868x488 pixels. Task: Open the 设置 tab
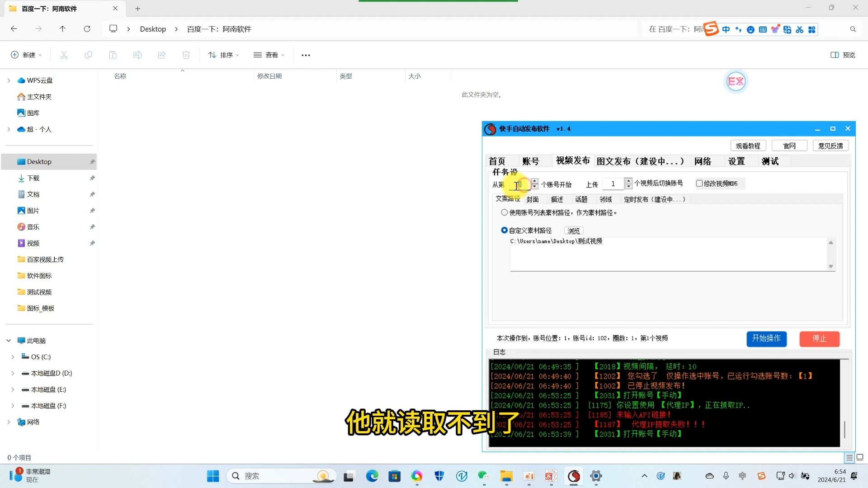pyautogui.click(x=736, y=161)
